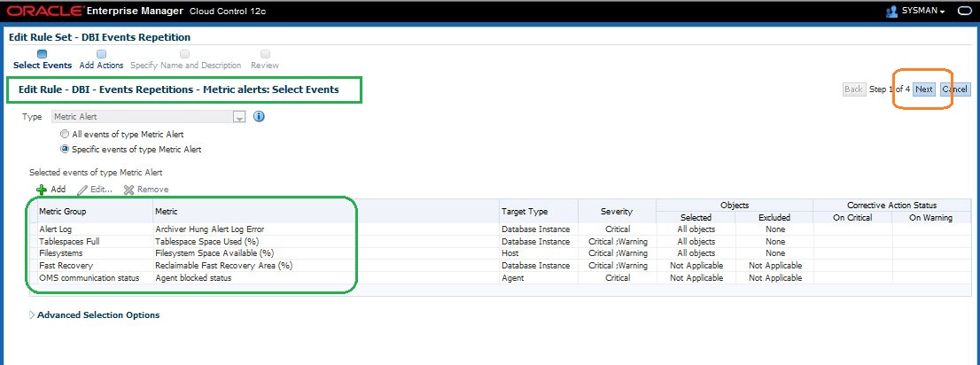
Task: Click the Oracle logo
Action: click(44, 12)
